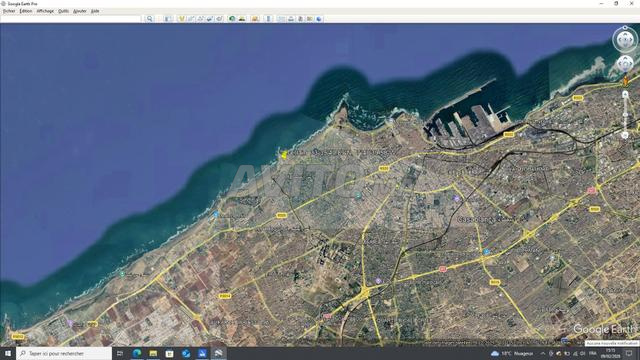Open Microsoft Store from the taskbar
The width and height of the screenshot is (640, 360).
(169, 353)
